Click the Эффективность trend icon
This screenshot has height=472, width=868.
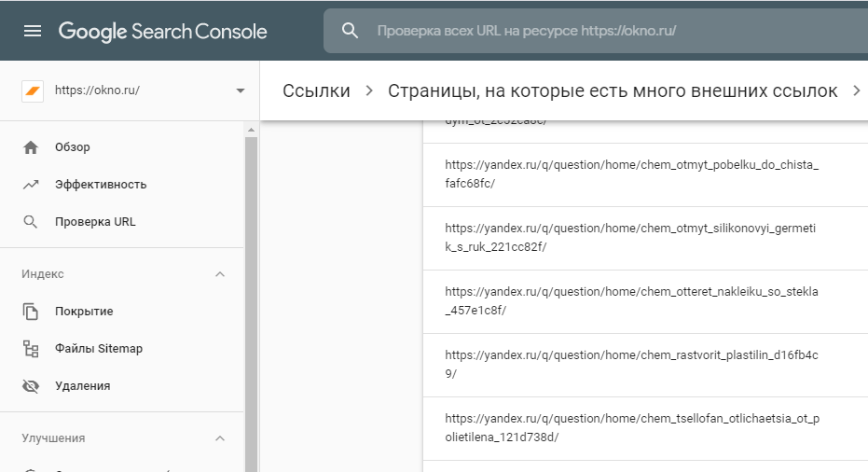pos(31,185)
